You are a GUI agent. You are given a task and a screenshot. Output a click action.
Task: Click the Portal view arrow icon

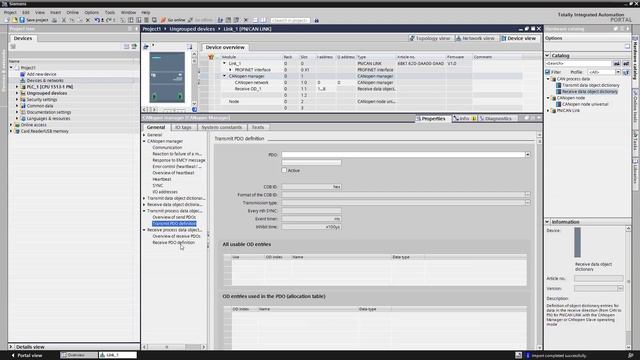click(x=13, y=355)
